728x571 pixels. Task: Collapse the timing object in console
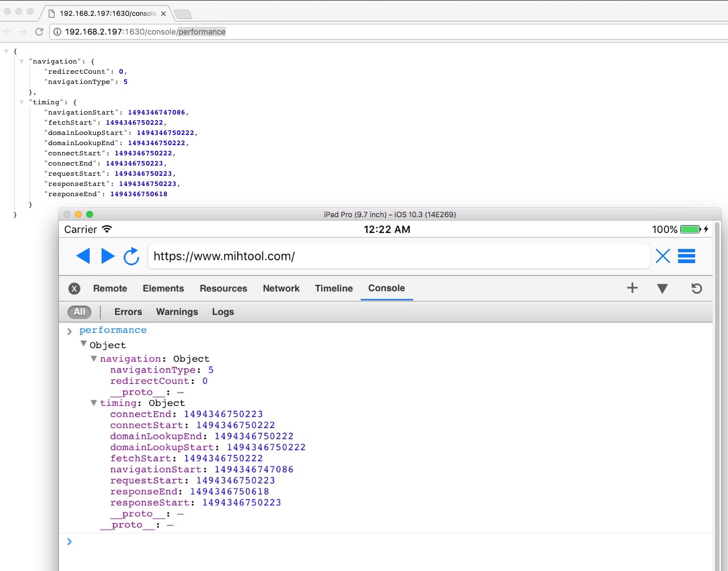(94, 403)
